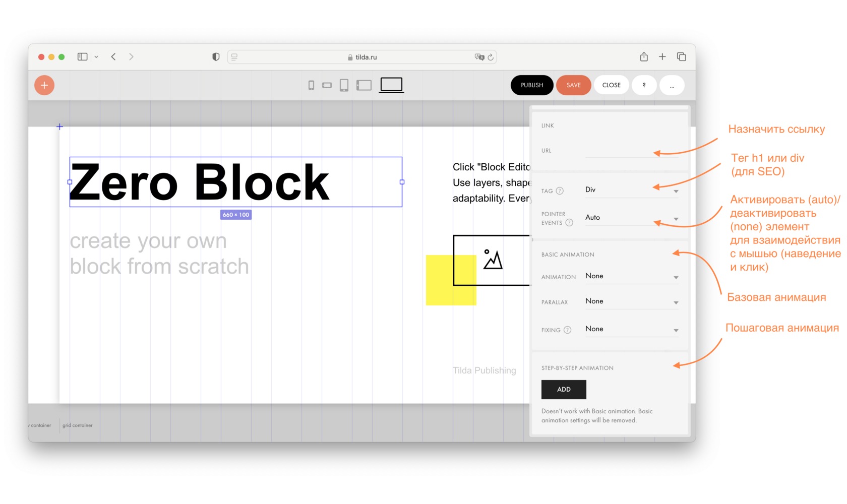
Task: Select the mobile phone preview icon
Action: [311, 85]
